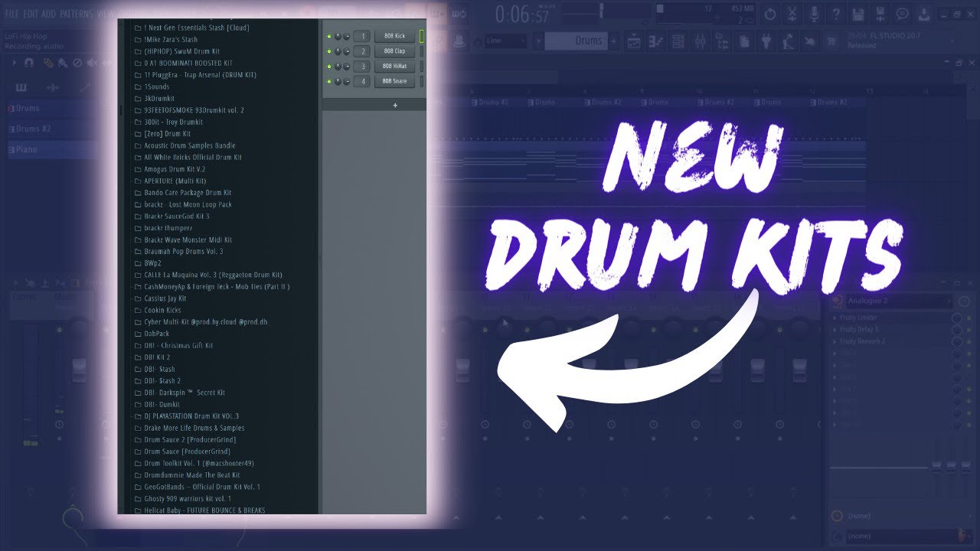
Task: Open the channel rack view icon
Action: (x=678, y=41)
